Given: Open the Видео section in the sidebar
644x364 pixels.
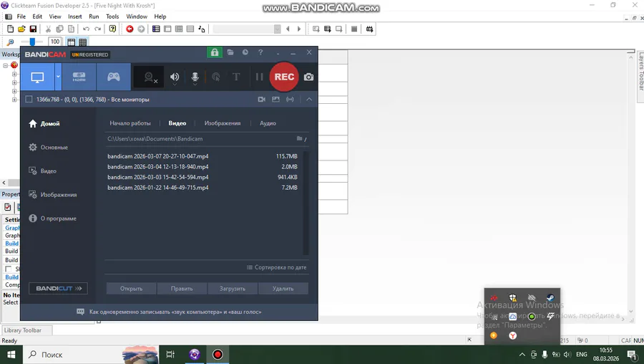Looking at the screenshot, I should click(x=42, y=171).
